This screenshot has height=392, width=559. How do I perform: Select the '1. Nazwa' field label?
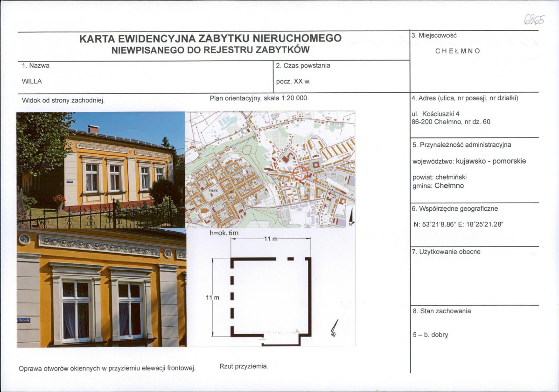click(35, 66)
